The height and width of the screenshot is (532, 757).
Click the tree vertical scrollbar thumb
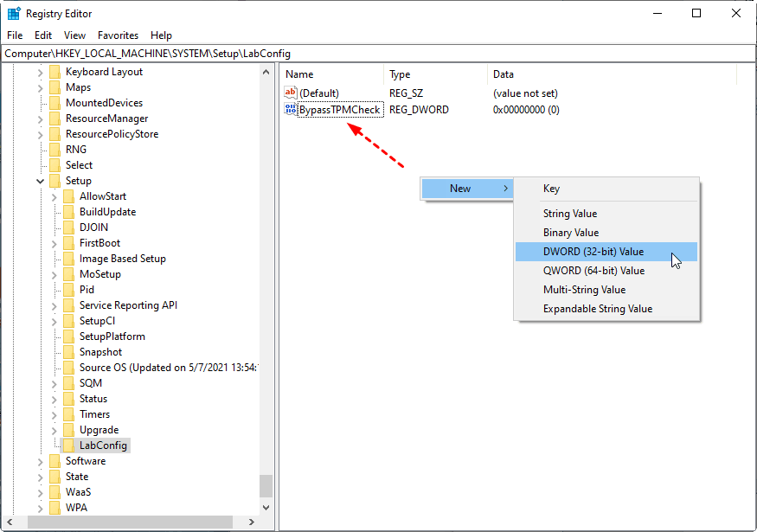point(266,485)
